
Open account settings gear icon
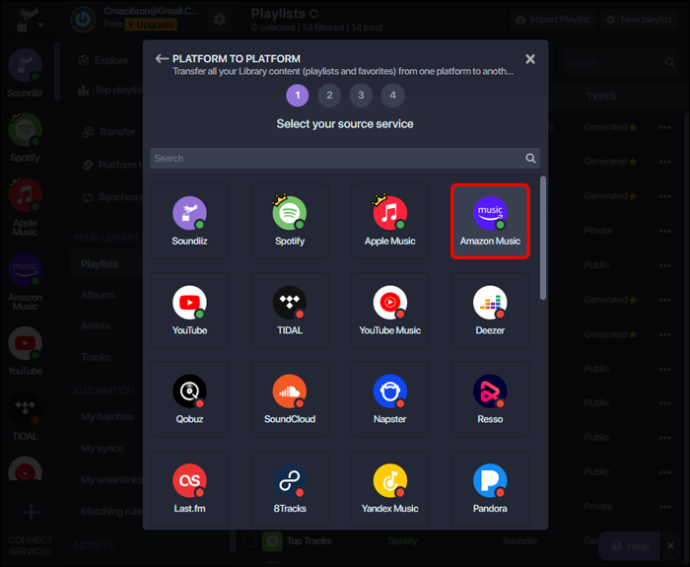(x=219, y=19)
